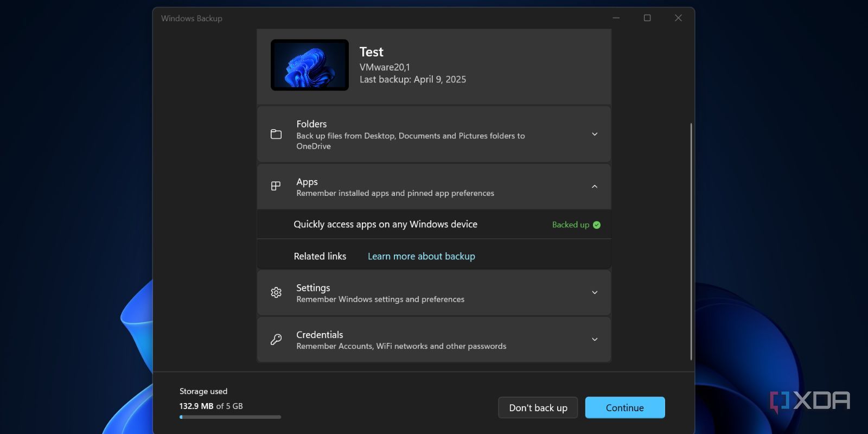The width and height of the screenshot is (868, 434).
Task: Click the Apps section grid icon
Action: click(x=276, y=186)
